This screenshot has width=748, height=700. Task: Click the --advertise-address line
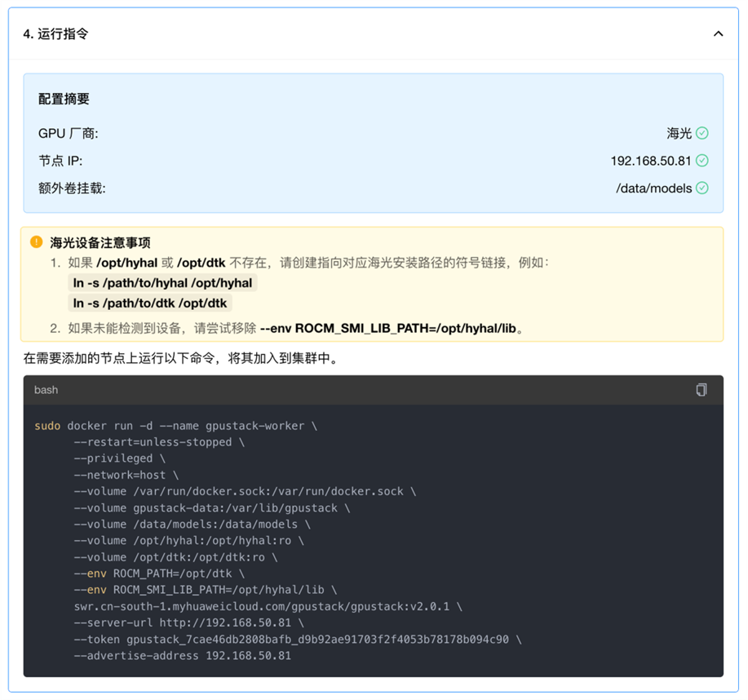[183, 656]
